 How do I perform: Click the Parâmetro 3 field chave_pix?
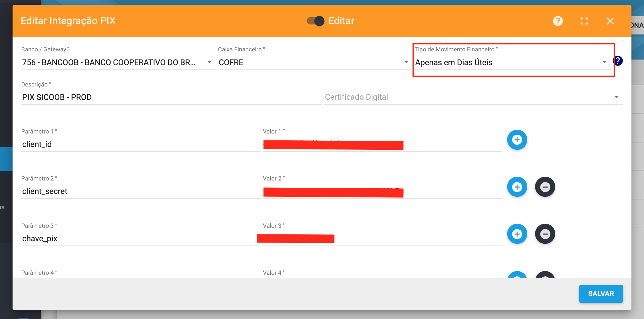point(141,239)
